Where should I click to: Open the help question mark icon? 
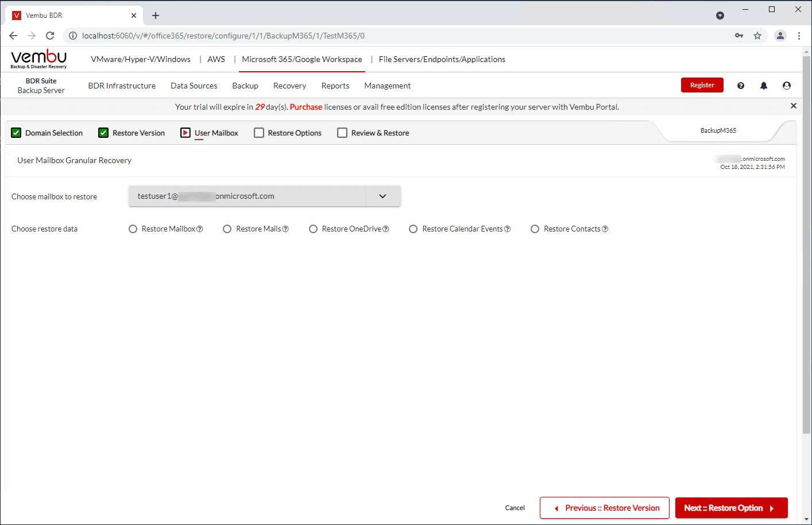tap(741, 86)
